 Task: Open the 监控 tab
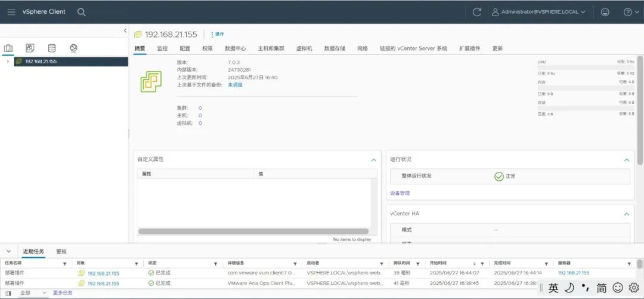click(162, 48)
